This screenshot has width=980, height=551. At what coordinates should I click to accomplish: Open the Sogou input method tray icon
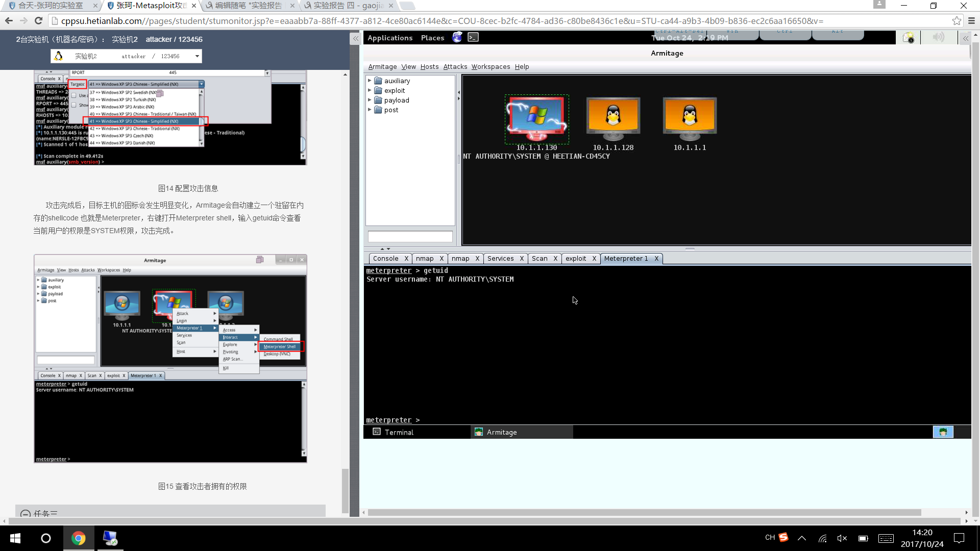783,537
